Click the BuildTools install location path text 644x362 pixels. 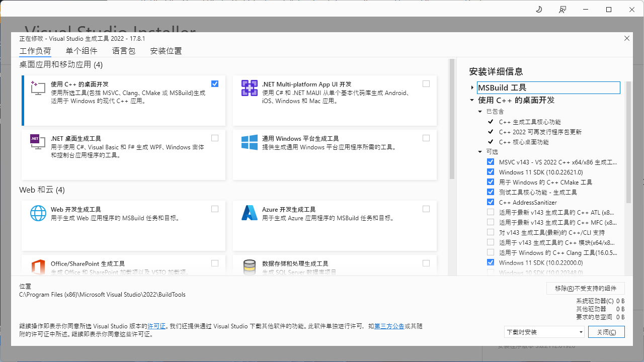tap(102, 295)
